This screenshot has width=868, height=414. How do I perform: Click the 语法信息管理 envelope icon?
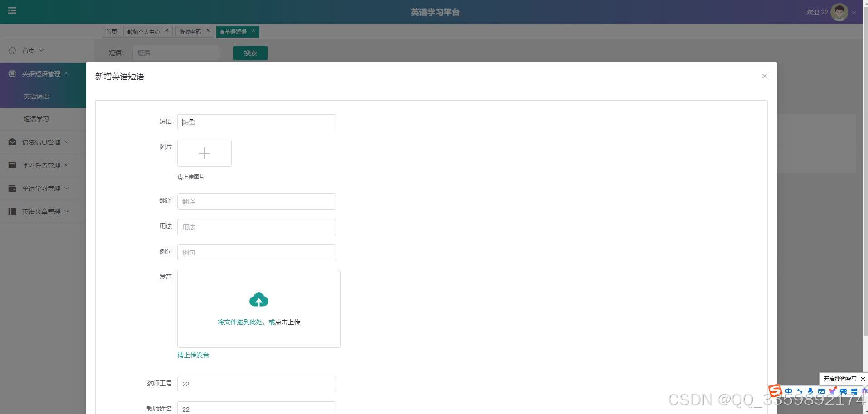click(12, 142)
